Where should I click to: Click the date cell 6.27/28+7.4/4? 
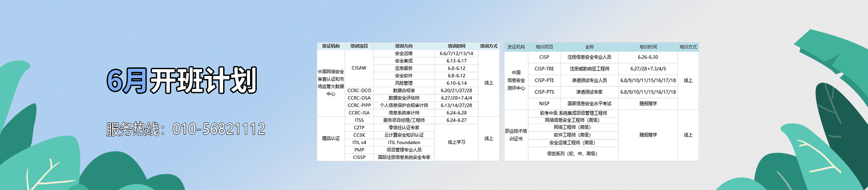[456, 98]
